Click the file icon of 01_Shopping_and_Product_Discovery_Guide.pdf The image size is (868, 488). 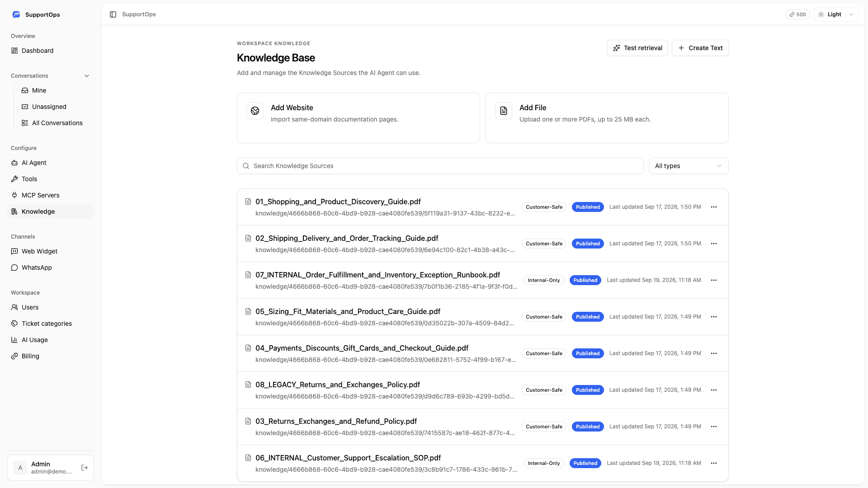[248, 202]
